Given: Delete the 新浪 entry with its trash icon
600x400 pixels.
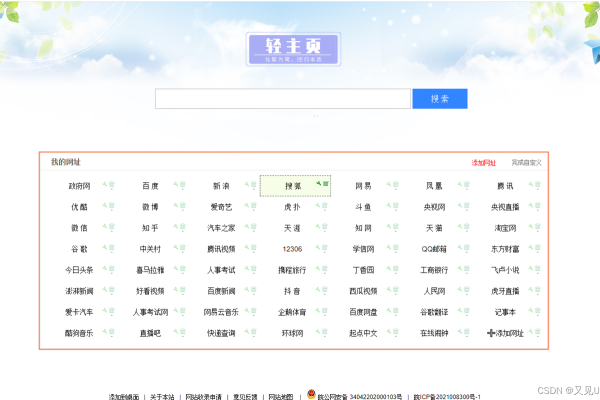Looking at the screenshot, I should [x=254, y=185].
